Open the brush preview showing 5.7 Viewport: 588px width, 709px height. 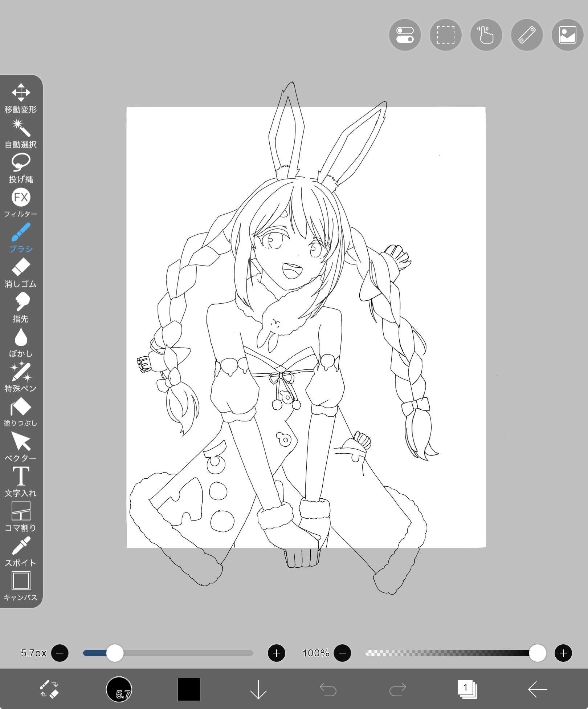[x=119, y=689]
